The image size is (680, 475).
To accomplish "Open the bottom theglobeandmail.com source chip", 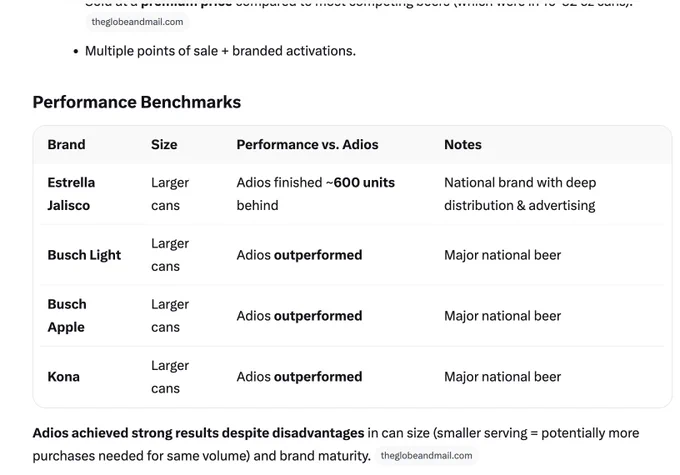I will (426, 456).
